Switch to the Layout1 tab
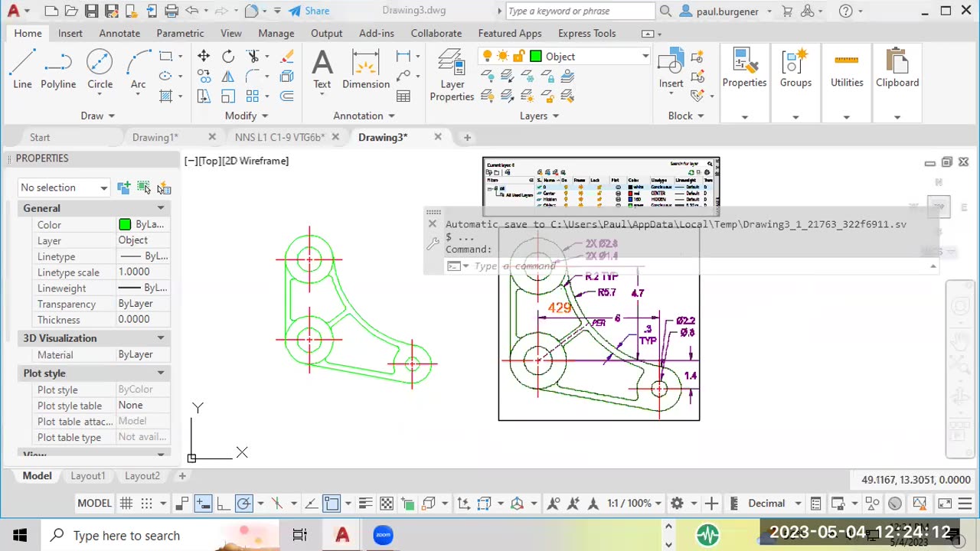 coord(88,476)
